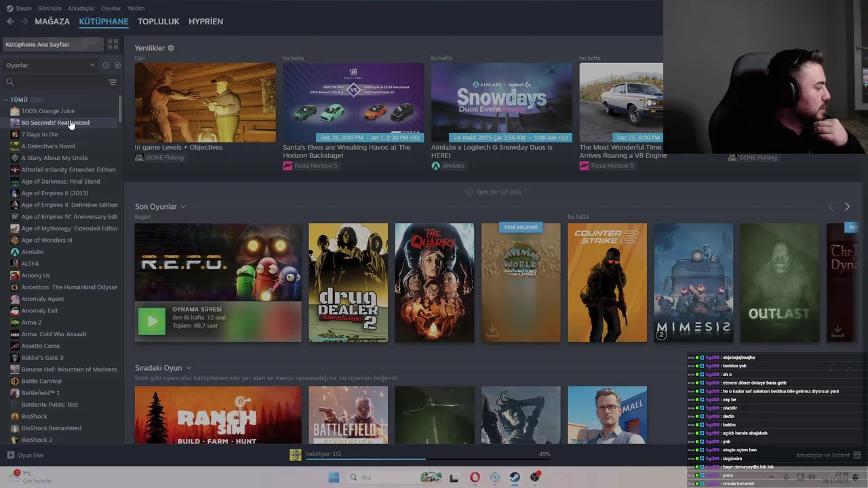Click the downloading game thumbnail icon

click(x=295, y=455)
